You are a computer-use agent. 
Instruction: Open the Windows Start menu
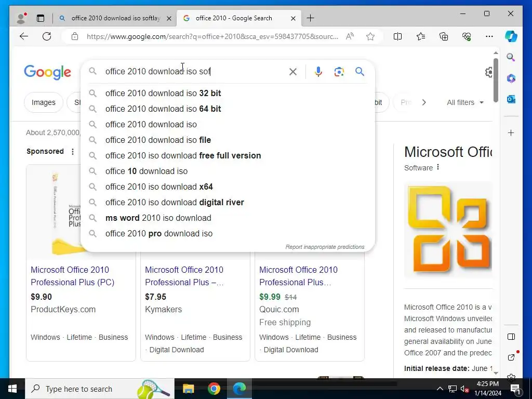(x=12, y=389)
